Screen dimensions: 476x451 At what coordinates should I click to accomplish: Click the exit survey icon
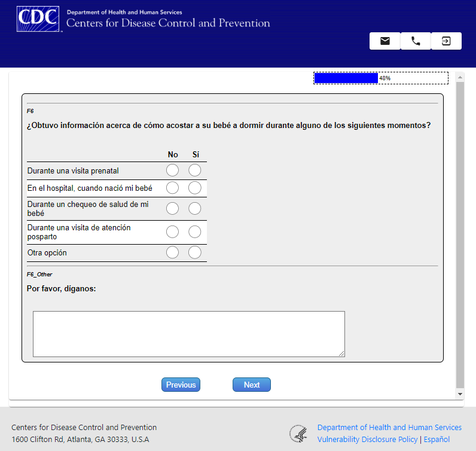tap(446, 41)
